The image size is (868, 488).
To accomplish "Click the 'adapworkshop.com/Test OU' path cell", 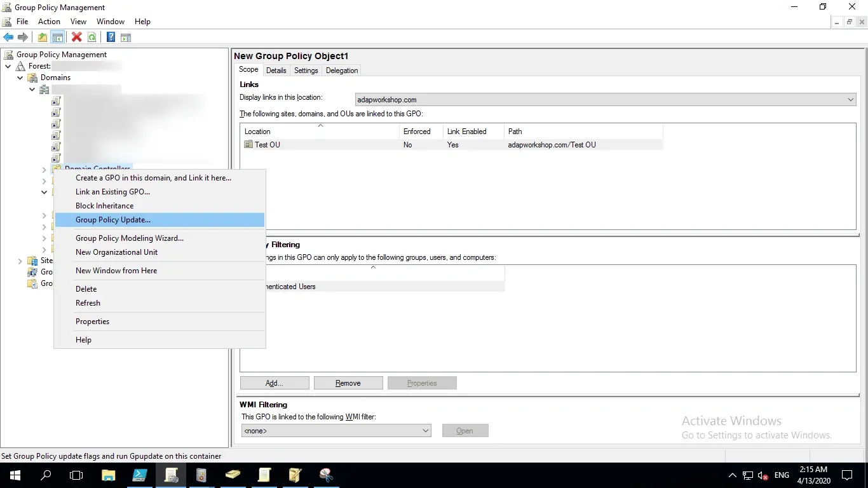I will 552,145.
